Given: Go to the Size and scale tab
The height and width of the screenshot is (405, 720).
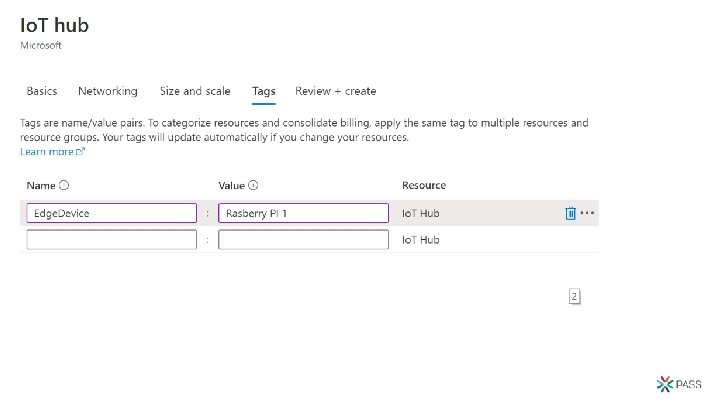Looking at the screenshot, I should 195,91.
